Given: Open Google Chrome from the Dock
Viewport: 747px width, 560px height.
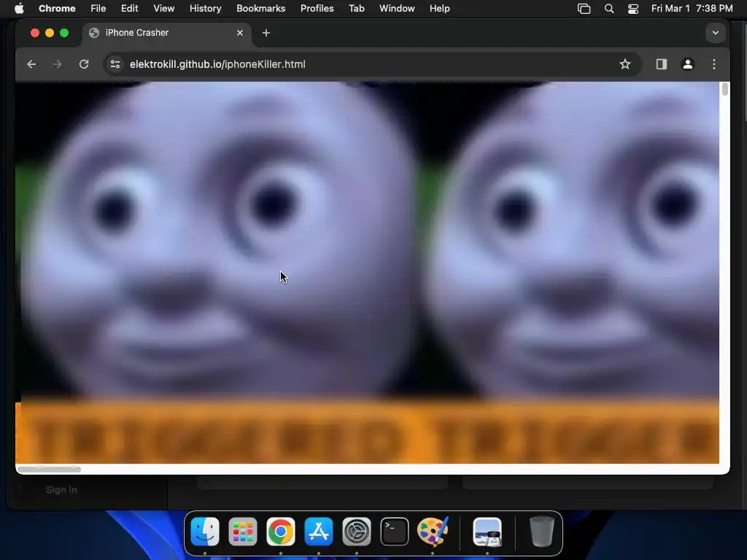Looking at the screenshot, I should 281,532.
